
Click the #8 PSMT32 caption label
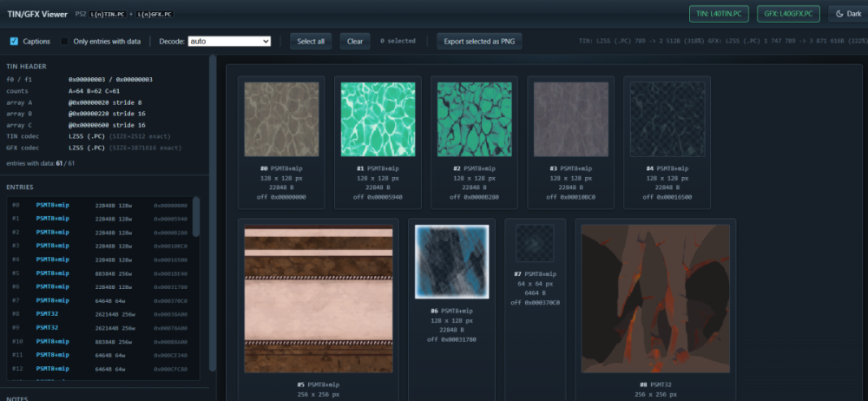point(655,385)
